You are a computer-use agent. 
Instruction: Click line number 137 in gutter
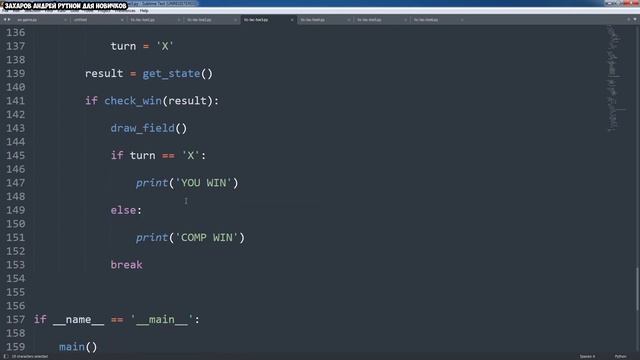16,46
